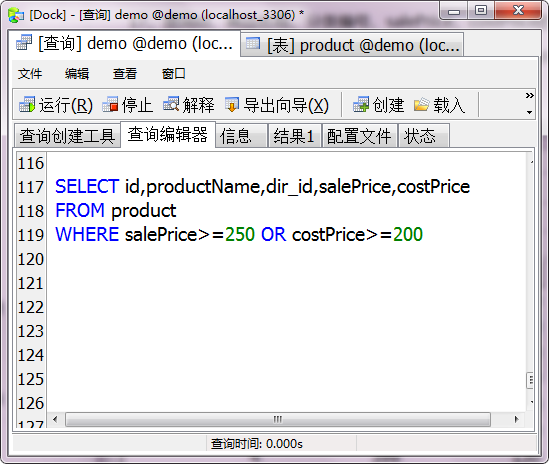
Task: Select the 查询创建工具 tab
Action: (x=67, y=136)
